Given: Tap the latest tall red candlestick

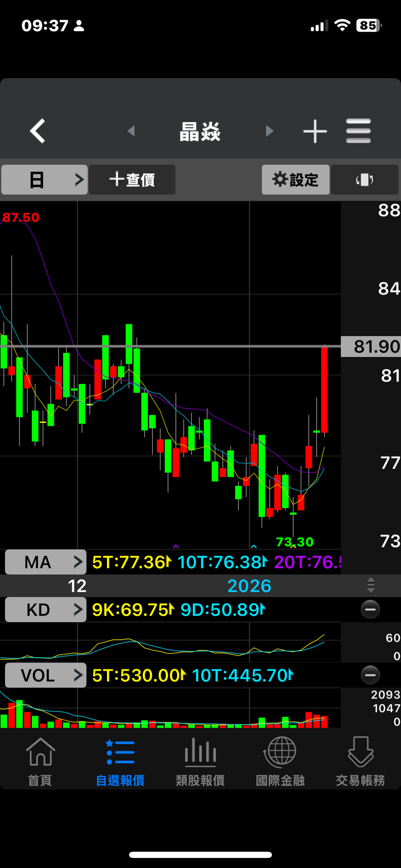Looking at the screenshot, I should (325, 390).
